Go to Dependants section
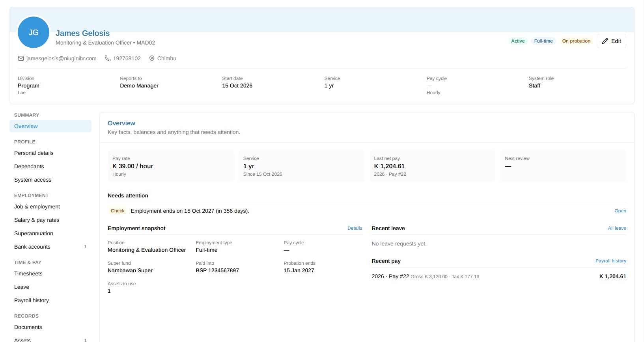Image resolution: width=644 pixels, height=342 pixels. (50, 166)
